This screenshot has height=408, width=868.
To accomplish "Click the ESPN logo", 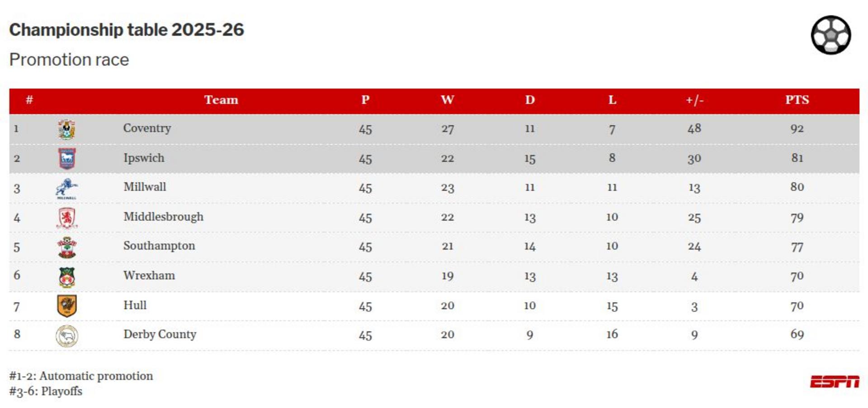I will pos(834,382).
